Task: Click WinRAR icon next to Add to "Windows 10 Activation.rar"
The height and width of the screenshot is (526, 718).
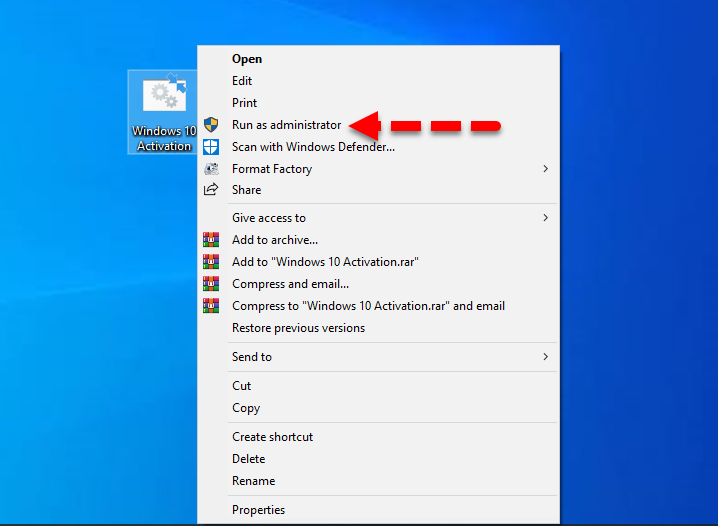Action: (211, 262)
